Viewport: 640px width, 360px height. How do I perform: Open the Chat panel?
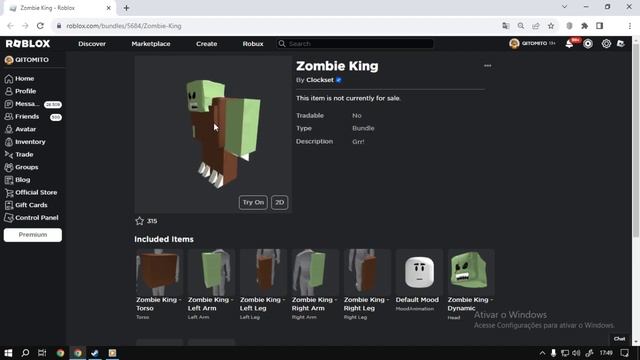619,339
